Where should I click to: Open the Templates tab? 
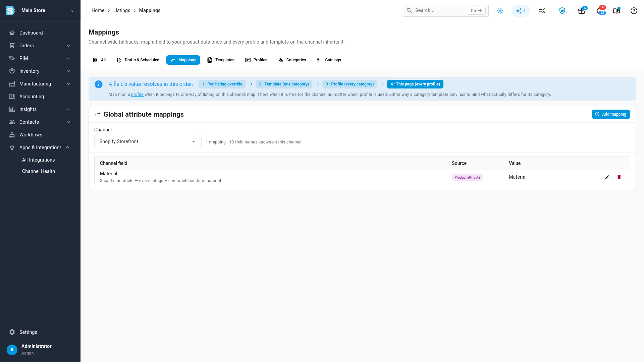221,60
